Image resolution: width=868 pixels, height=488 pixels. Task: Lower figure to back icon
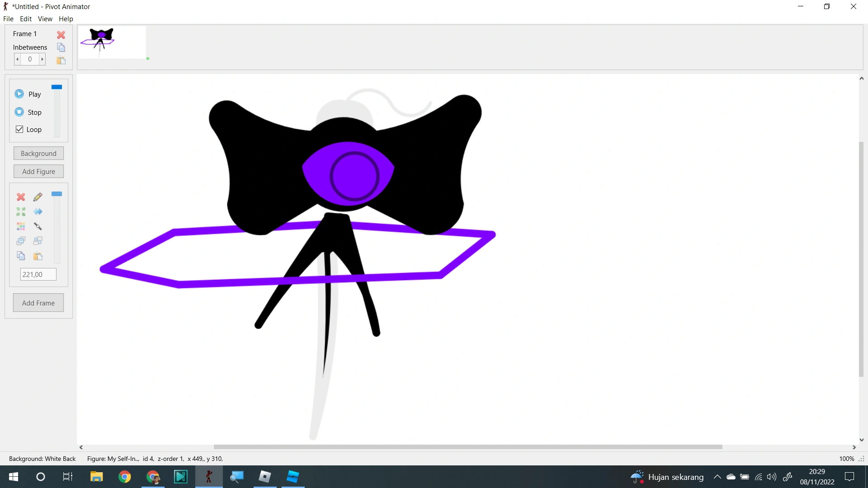(38, 241)
